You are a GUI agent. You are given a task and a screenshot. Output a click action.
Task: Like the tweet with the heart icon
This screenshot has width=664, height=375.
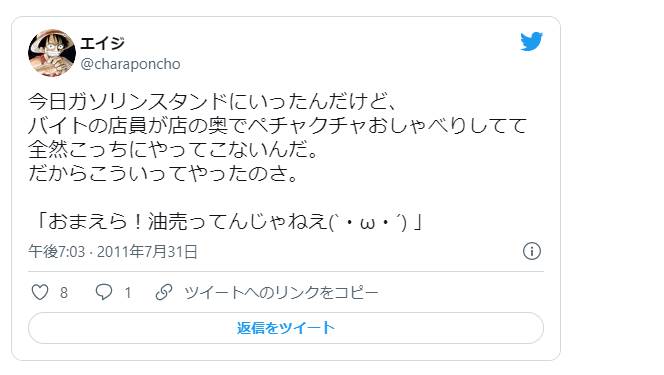(40, 292)
